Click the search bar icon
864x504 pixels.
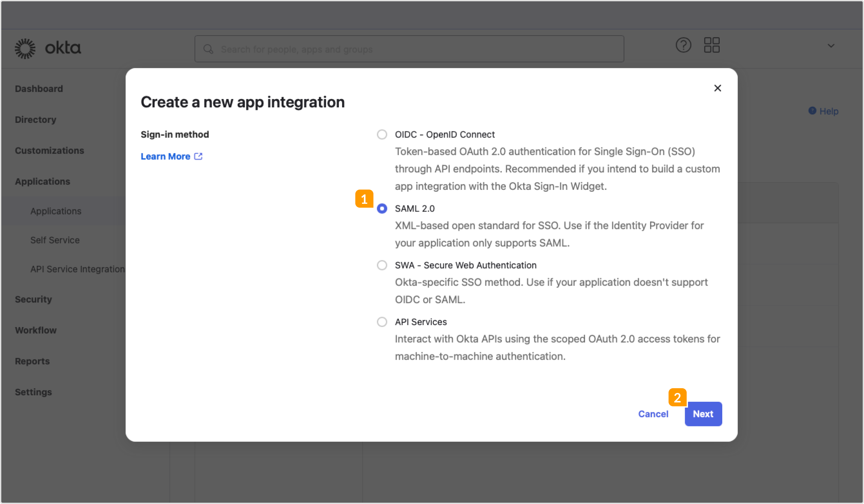click(x=209, y=49)
